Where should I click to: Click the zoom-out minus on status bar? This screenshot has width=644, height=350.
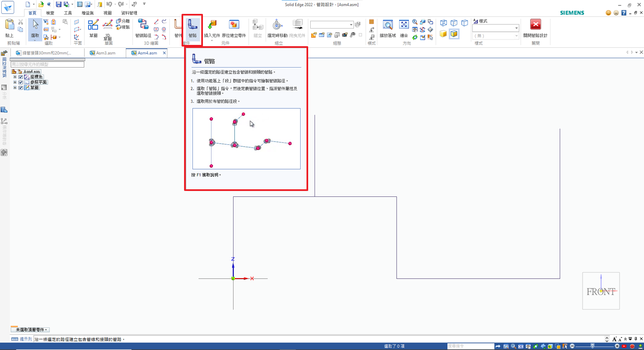pos(572,346)
